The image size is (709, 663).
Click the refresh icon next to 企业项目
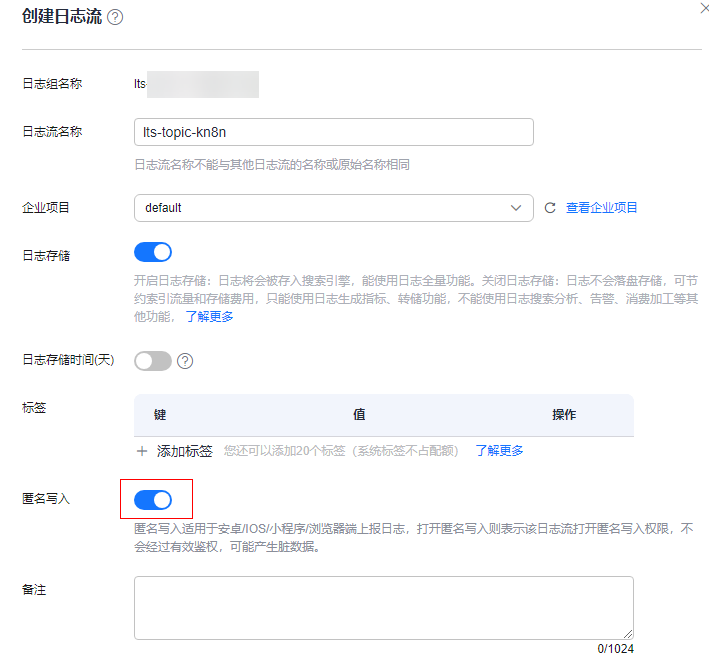(549, 208)
